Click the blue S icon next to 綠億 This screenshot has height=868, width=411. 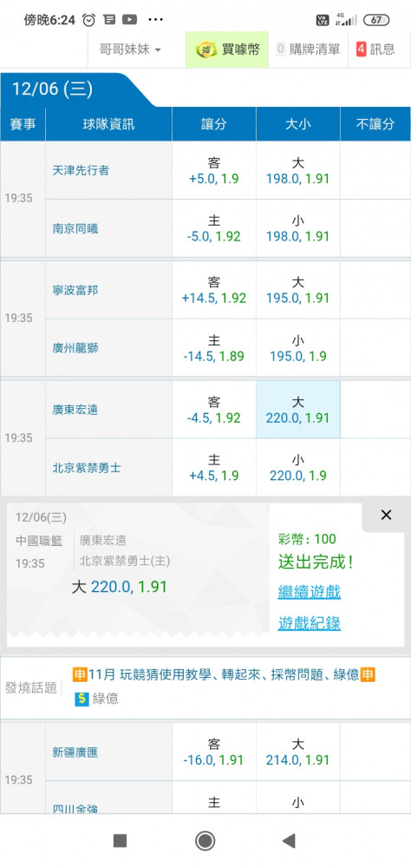coord(82,699)
